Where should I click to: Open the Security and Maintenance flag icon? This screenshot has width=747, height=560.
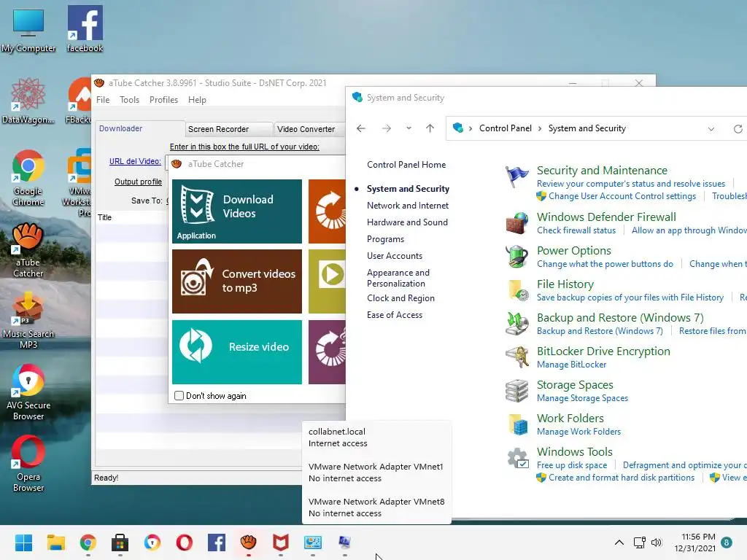517,177
